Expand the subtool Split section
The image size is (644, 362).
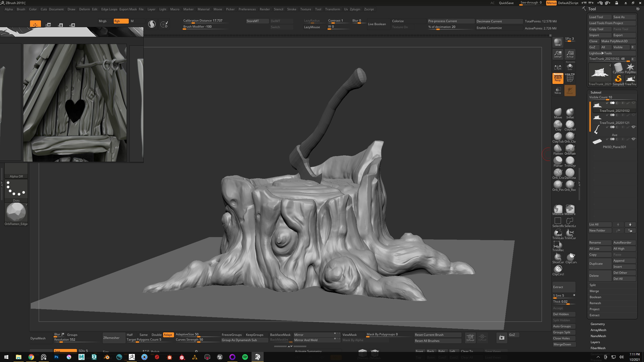point(592,285)
